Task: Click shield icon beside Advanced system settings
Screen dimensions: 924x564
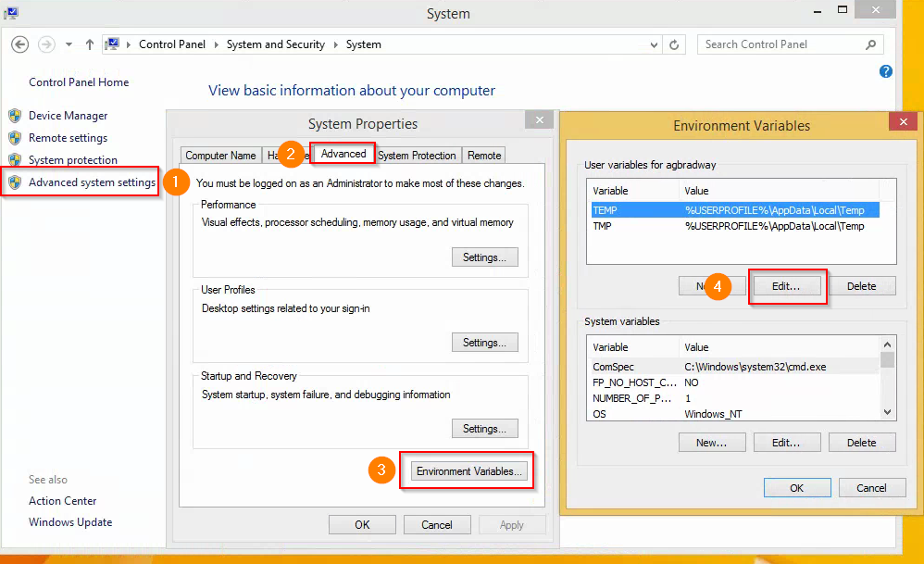Action: click(x=16, y=182)
